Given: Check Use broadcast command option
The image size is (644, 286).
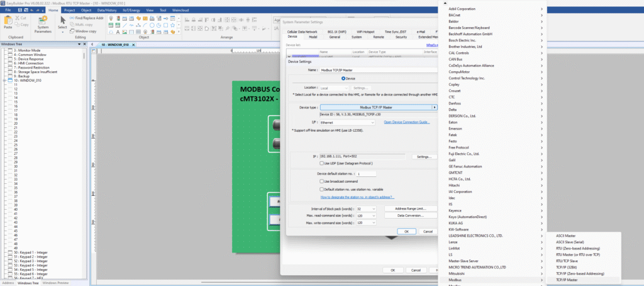Looking at the screenshot, I should pos(321,181).
